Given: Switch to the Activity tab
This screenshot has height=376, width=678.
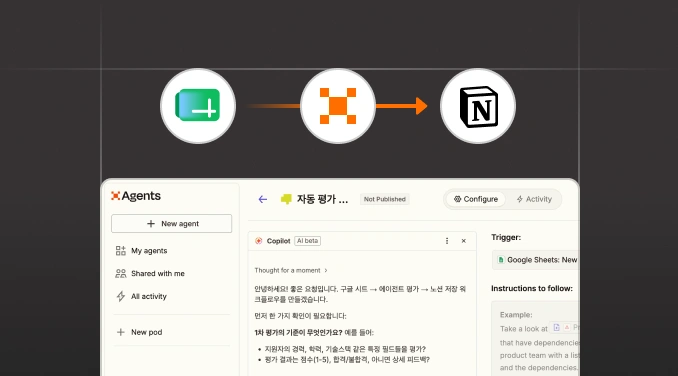Looking at the screenshot, I should [x=534, y=199].
